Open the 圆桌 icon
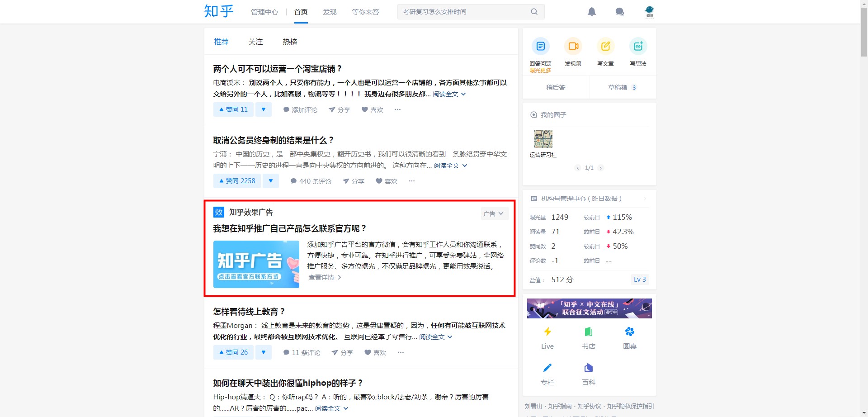868x417 pixels. (630, 332)
